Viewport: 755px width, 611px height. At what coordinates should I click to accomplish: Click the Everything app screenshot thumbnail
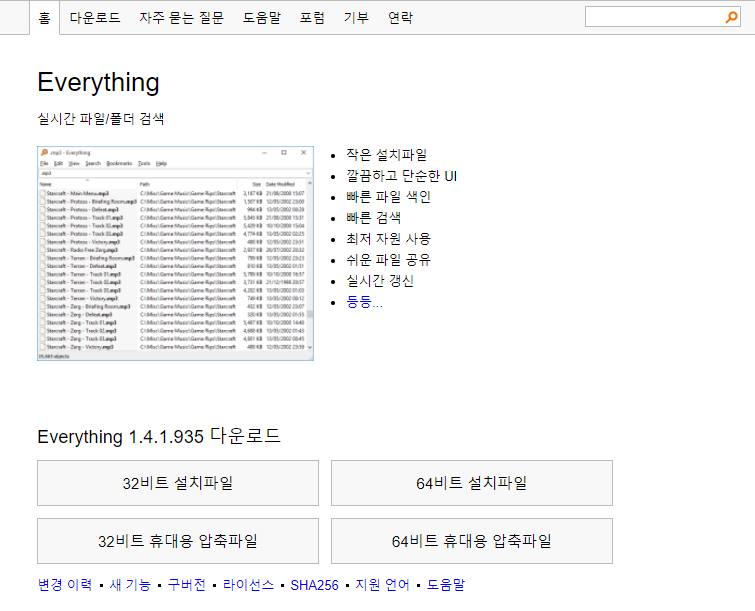pyautogui.click(x=175, y=253)
